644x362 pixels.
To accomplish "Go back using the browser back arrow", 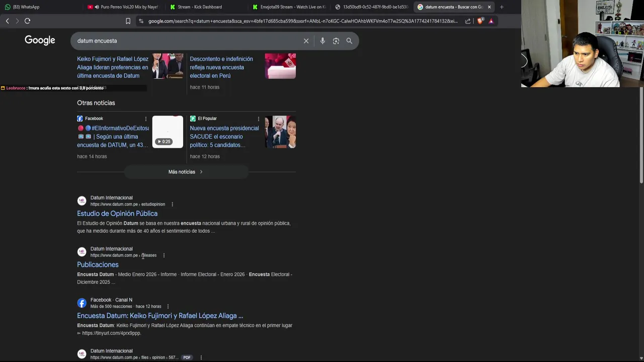I will point(7,21).
